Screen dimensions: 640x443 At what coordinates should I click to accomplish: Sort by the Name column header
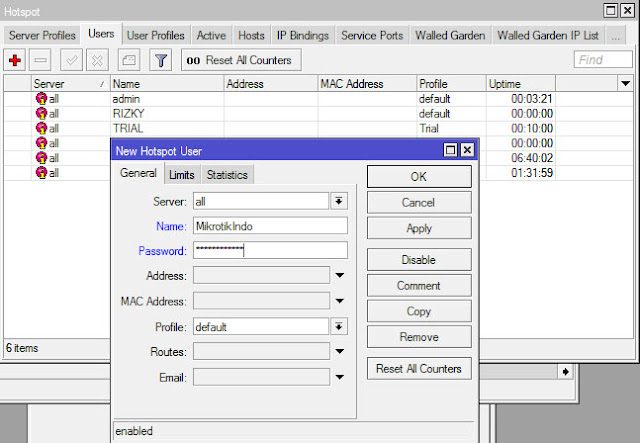(x=167, y=84)
